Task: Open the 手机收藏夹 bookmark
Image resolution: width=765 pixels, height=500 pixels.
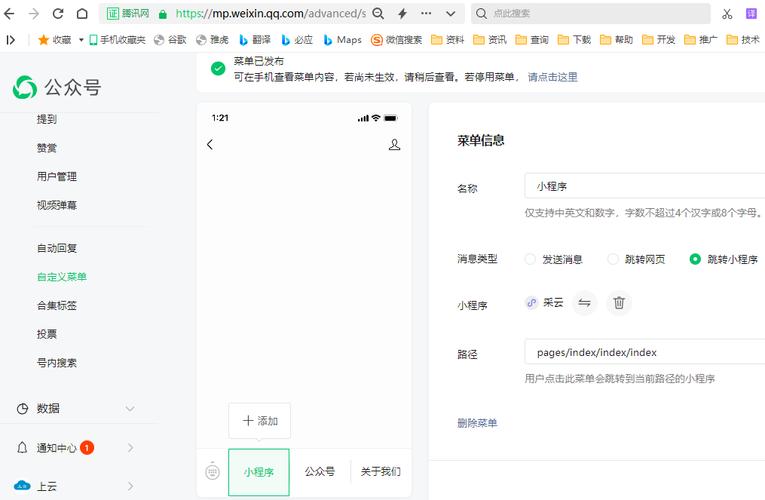Action: (x=117, y=40)
